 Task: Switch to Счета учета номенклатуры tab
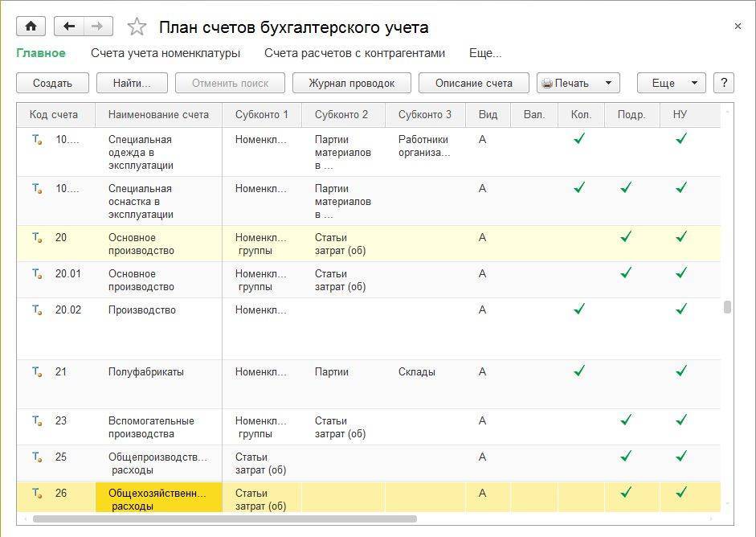coord(166,53)
